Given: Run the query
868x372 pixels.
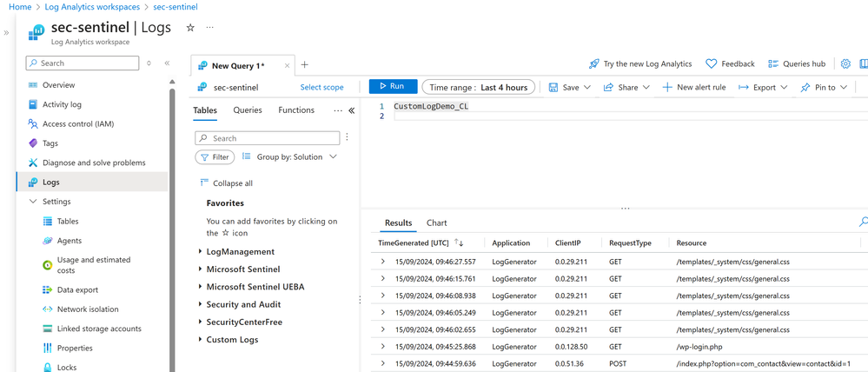Looking at the screenshot, I should pyautogui.click(x=393, y=86).
